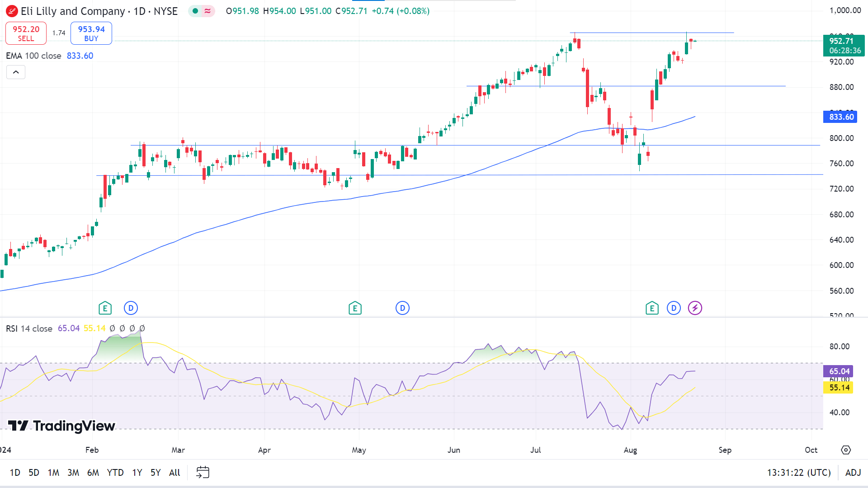Click the 953.94 BUY button
868x488 pixels.
click(91, 33)
